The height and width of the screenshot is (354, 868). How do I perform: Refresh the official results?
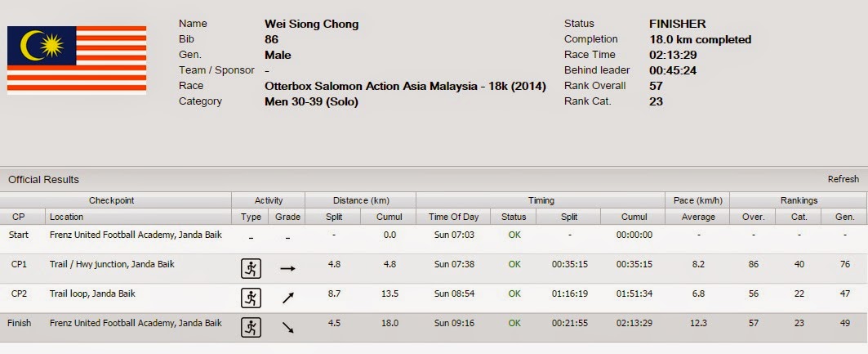[843, 179]
